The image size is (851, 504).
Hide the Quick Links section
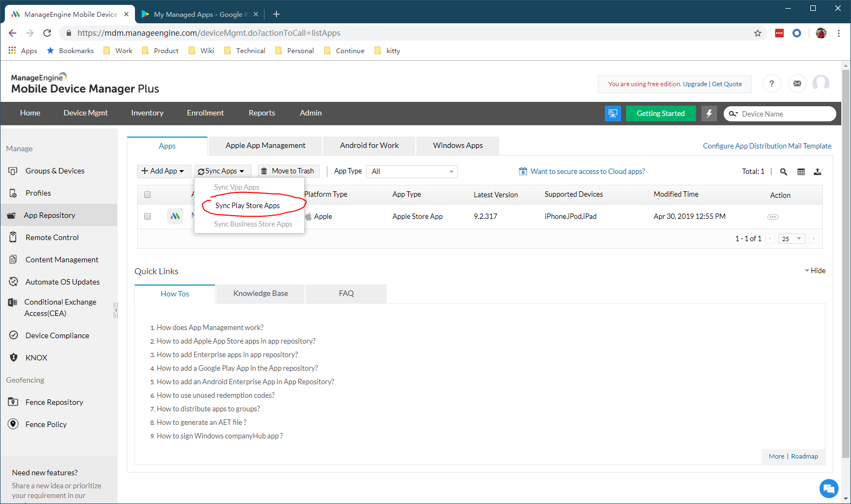pyautogui.click(x=815, y=270)
